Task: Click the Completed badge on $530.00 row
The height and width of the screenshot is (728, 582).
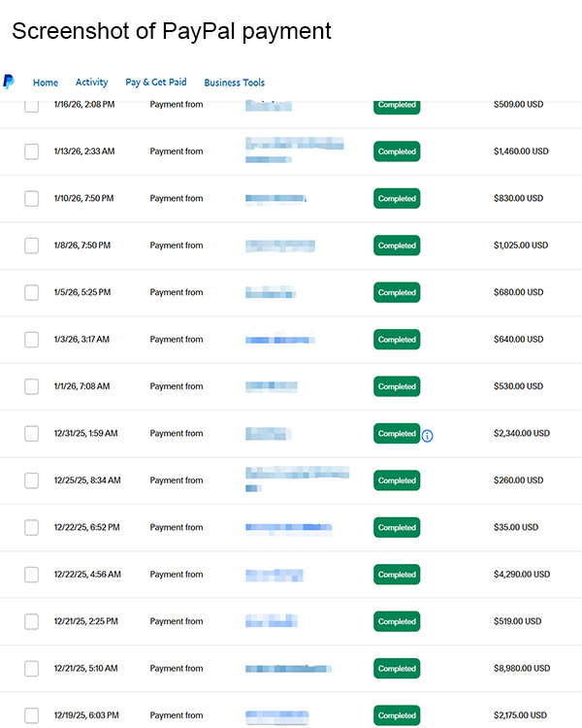Action: [397, 386]
